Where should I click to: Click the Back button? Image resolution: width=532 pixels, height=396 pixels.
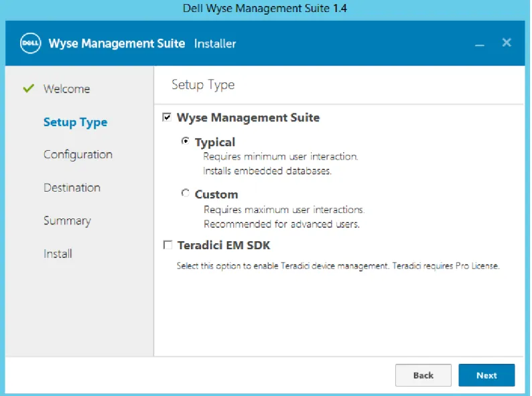coord(423,375)
